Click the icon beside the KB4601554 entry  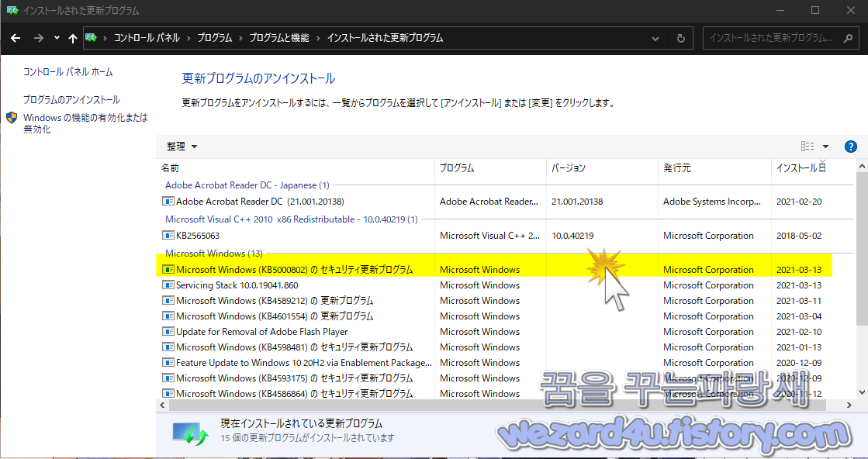pos(168,316)
